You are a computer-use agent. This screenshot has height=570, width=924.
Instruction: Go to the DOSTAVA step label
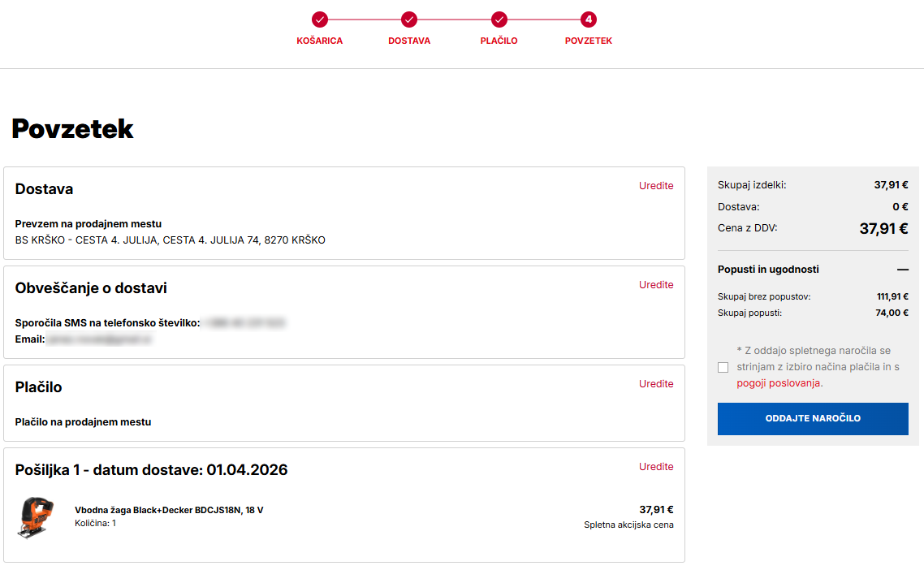(x=409, y=41)
